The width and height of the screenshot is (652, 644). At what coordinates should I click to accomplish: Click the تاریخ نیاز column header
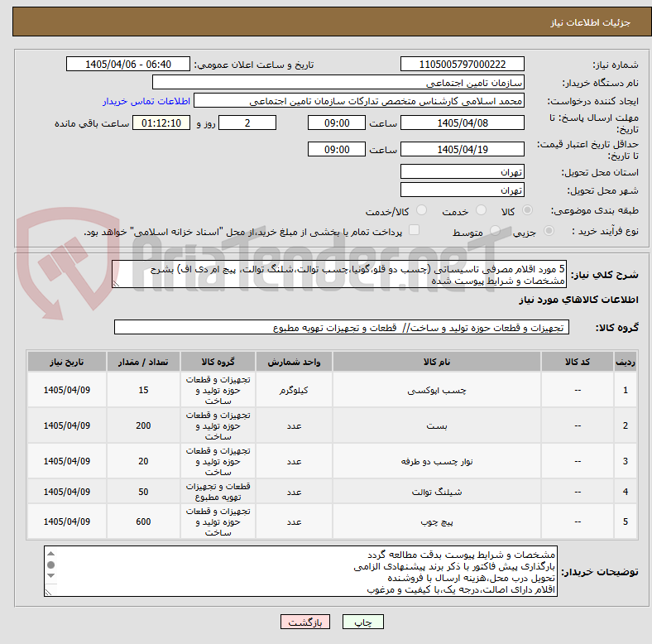pyautogui.click(x=67, y=362)
